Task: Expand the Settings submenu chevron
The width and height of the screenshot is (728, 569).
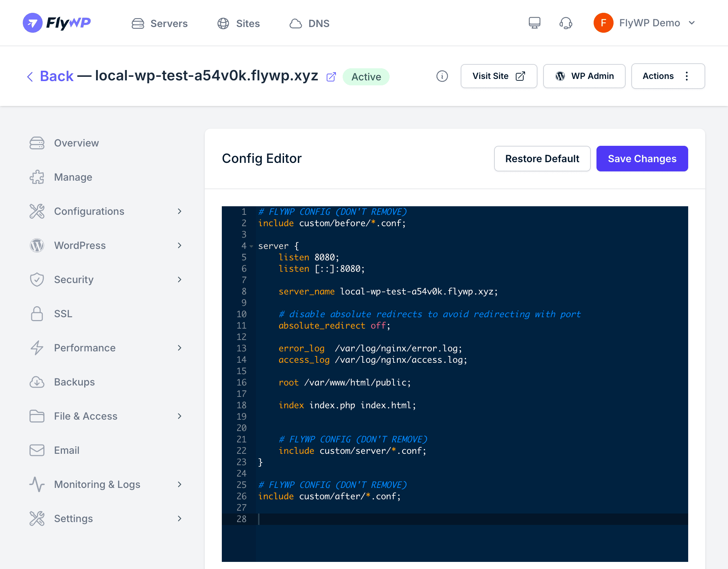Action: point(180,519)
